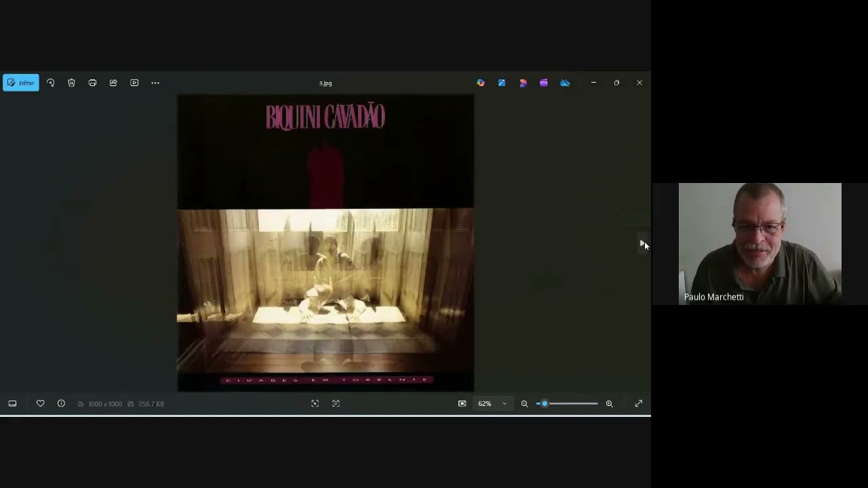Open the 62% zoom level dropdown
The width and height of the screenshot is (868, 488).
pos(492,403)
